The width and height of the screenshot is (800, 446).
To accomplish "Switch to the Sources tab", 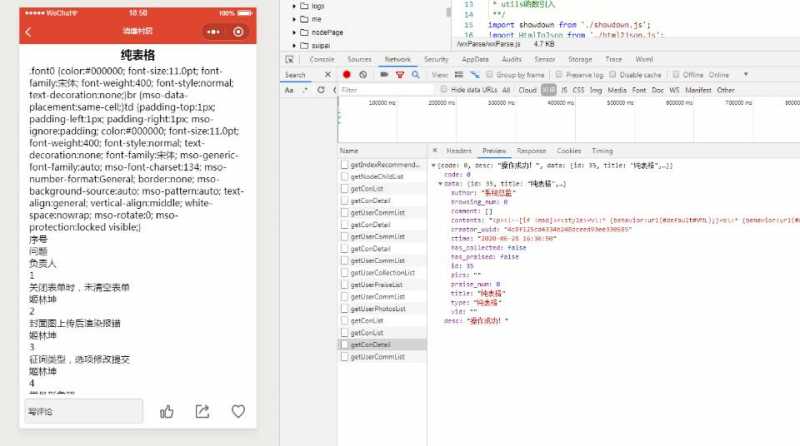I will (x=360, y=59).
